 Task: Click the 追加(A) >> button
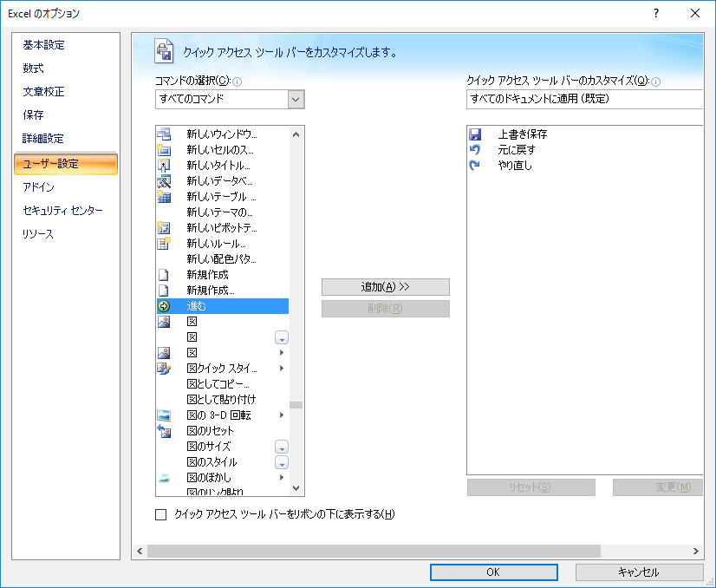[386, 287]
